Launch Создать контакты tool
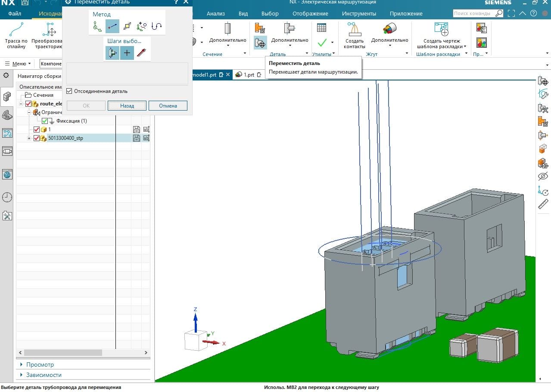Viewport: 551px width, 392px height. point(355,35)
